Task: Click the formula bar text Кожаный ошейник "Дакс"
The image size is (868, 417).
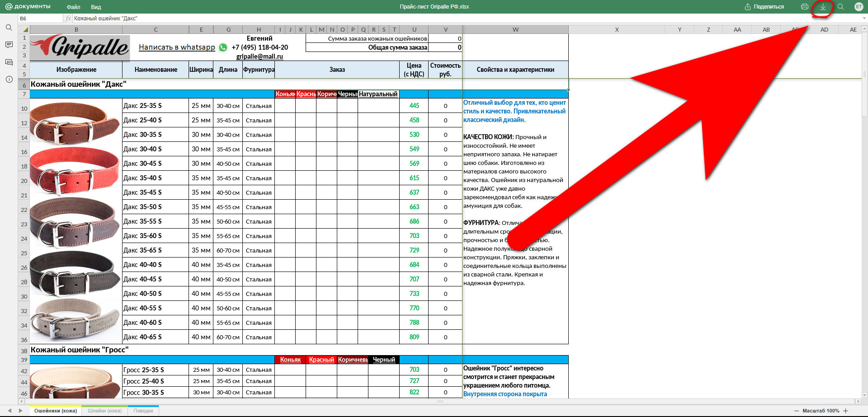Action: click(x=105, y=19)
